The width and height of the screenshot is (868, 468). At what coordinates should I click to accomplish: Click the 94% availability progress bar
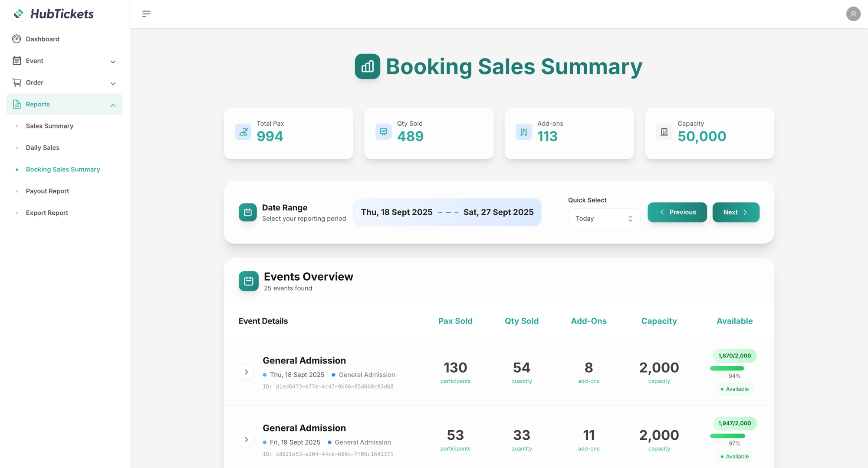point(727,368)
